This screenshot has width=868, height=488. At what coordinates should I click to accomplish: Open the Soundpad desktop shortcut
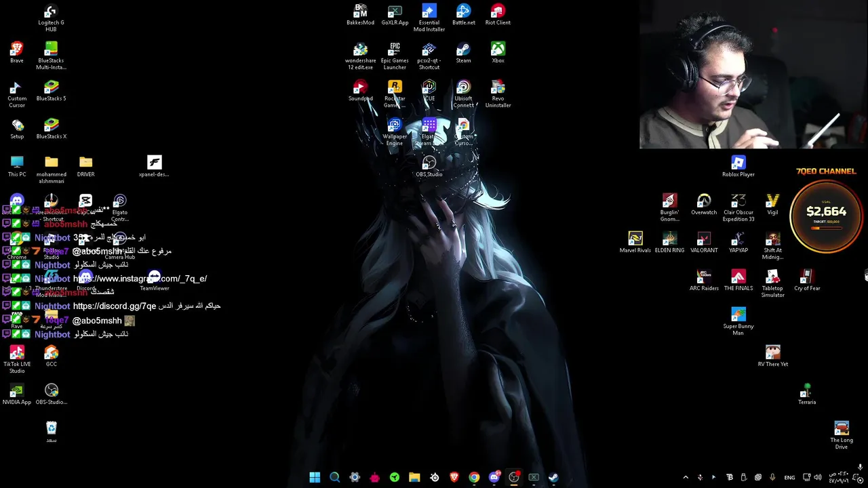tap(360, 91)
